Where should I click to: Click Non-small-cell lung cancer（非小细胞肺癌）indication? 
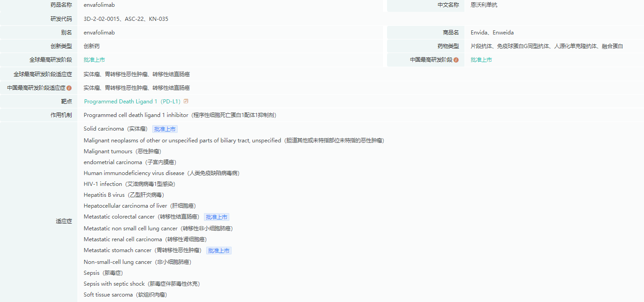(x=137, y=262)
